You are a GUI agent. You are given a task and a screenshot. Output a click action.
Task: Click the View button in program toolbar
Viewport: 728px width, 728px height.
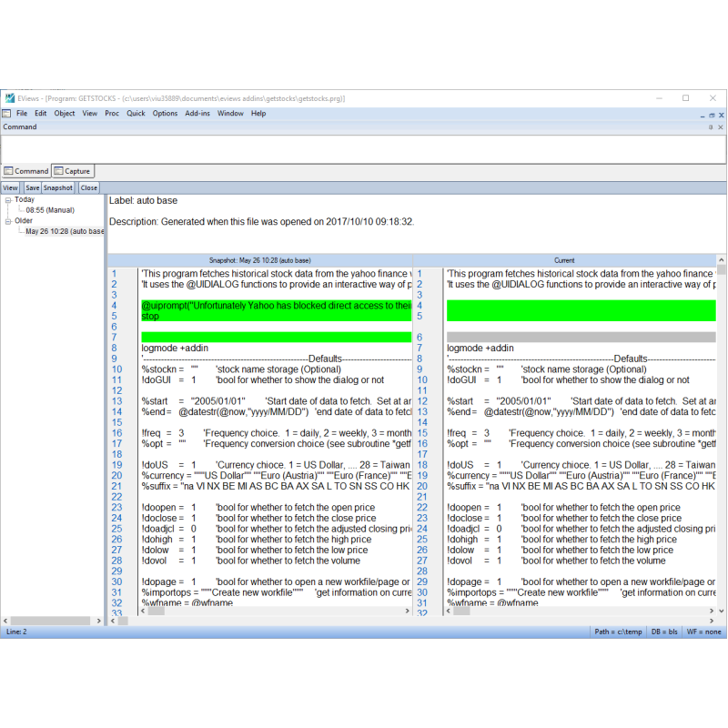pos(10,187)
